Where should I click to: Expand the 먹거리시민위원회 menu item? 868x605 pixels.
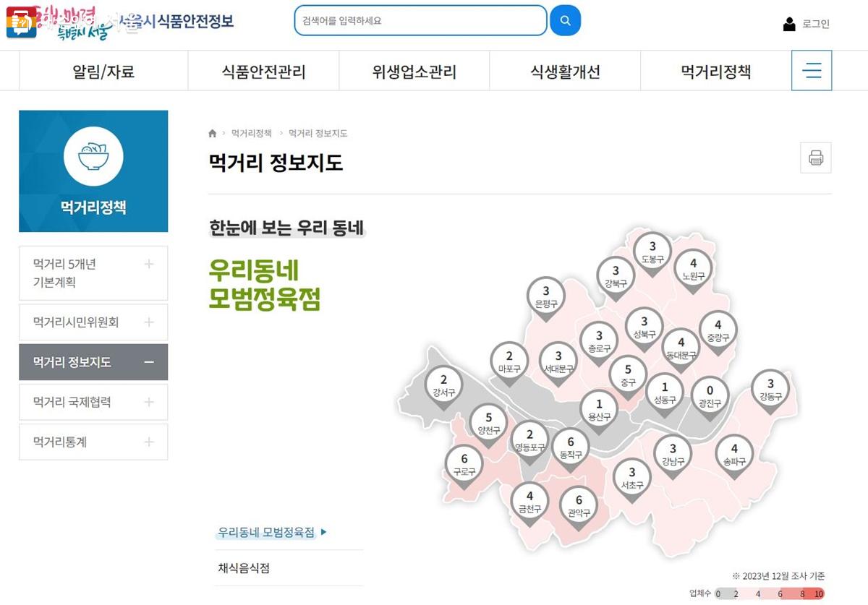coord(93,322)
